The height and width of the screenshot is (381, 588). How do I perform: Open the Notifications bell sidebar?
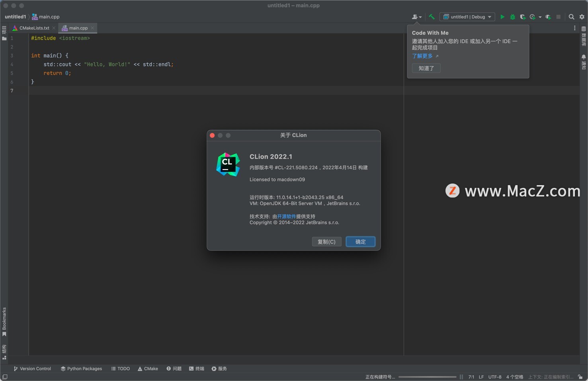(x=584, y=62)
